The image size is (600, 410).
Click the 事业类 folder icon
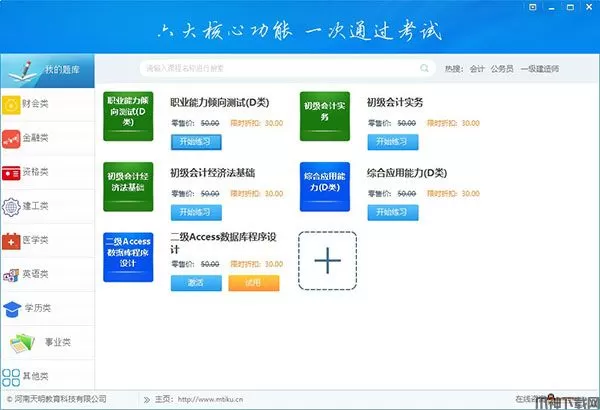click(22, 343)
